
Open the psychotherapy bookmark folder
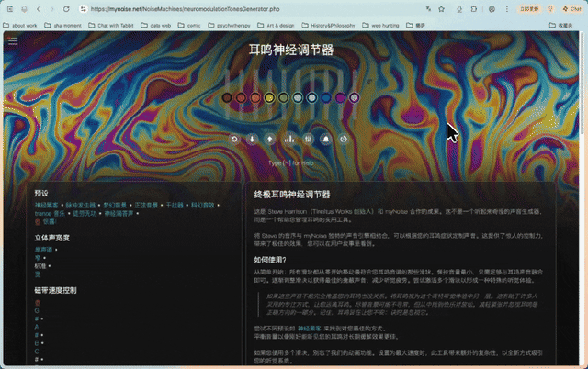tap(229, 26)
